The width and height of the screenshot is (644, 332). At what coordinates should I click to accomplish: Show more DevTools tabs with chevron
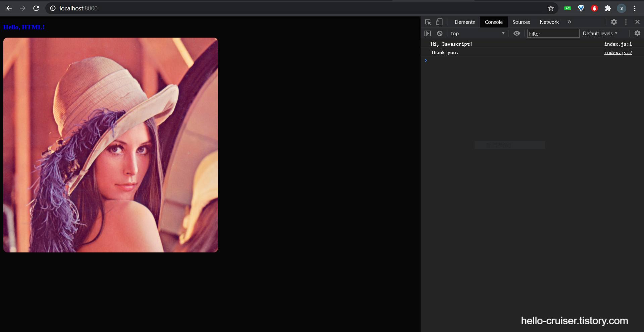[569, 22]
